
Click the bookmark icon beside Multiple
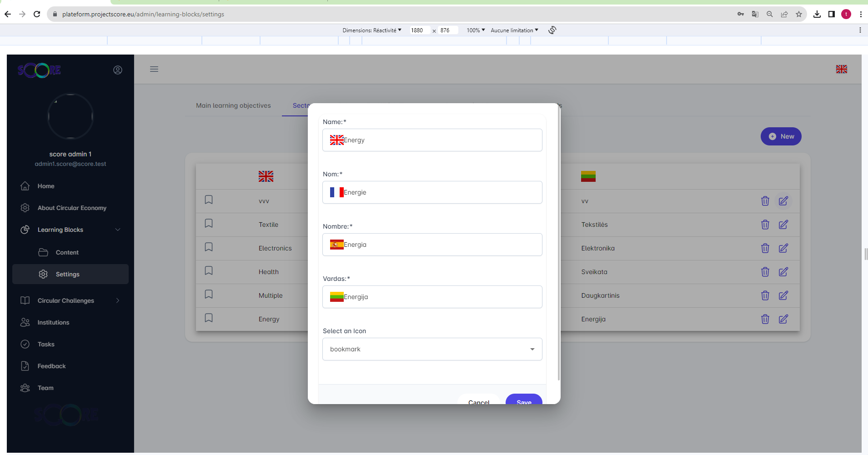coord(209,295)
